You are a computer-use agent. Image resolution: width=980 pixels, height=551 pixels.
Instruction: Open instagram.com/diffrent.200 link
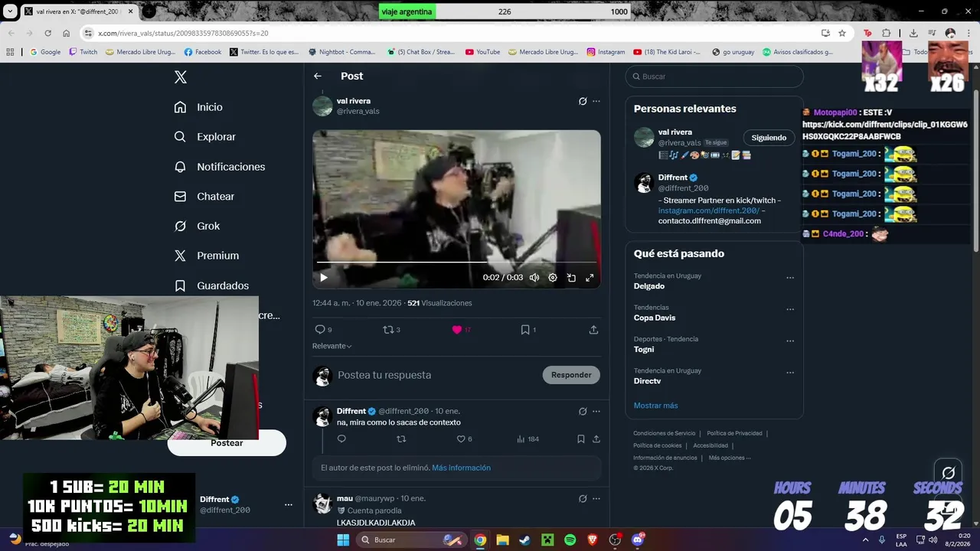tap(709, 210)
